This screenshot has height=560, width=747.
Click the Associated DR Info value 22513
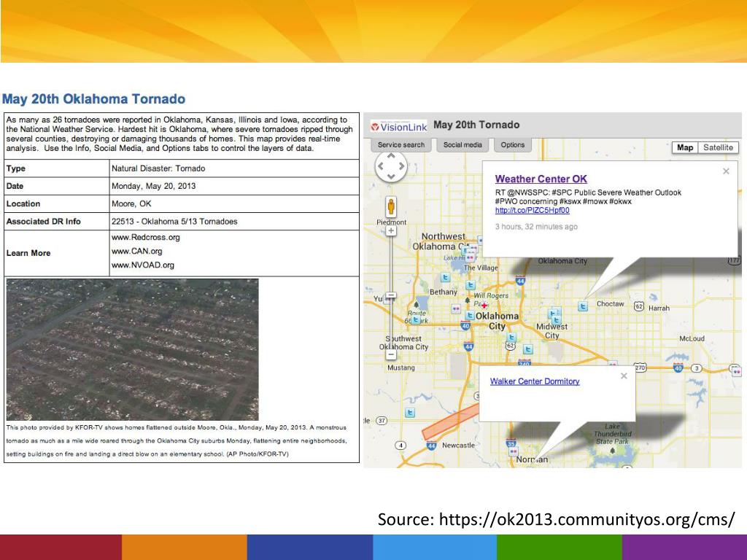[x=174, y=222]
